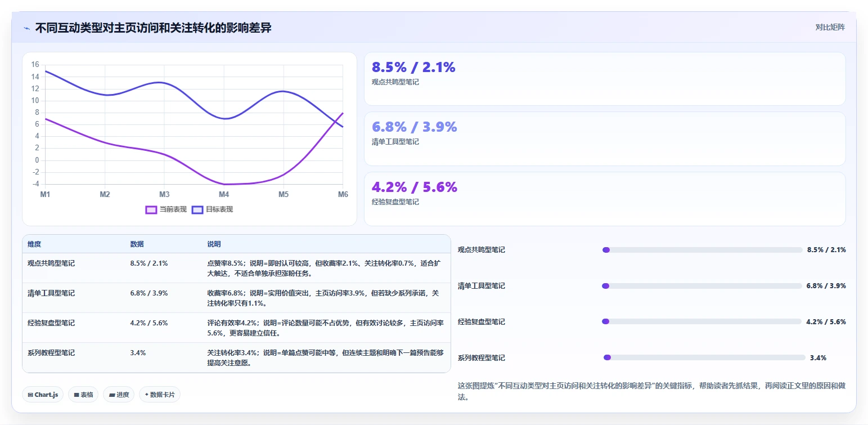
Task: Click 经验复盘型笔记 in the table
Action: 51,323
